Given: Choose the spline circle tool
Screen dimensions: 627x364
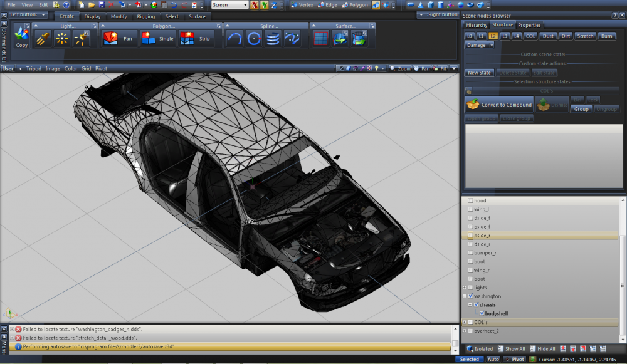Looking at the screenshot, I should click(x=254, y=39).
